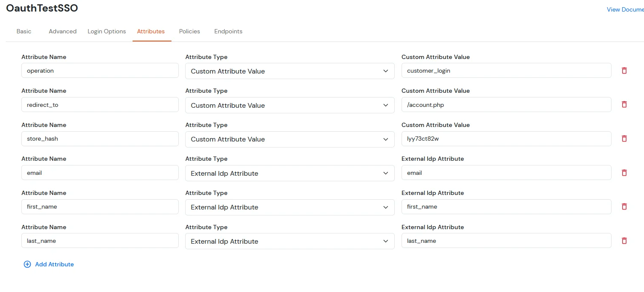
Task: Delete the email attribute row
Action: [624, 173]
